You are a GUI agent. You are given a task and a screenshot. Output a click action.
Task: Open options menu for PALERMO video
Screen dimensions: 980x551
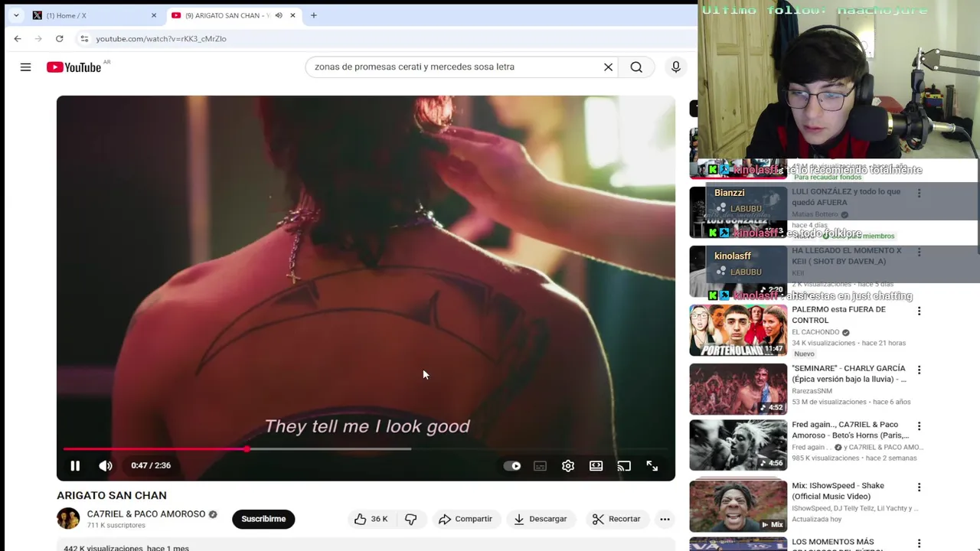coord(920,311)
